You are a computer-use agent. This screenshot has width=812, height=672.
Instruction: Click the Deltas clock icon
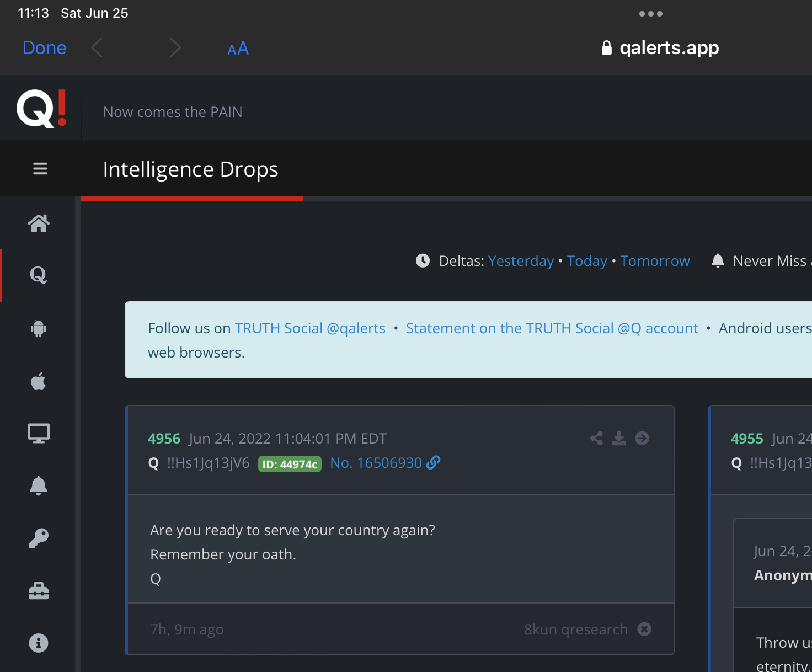423,260
